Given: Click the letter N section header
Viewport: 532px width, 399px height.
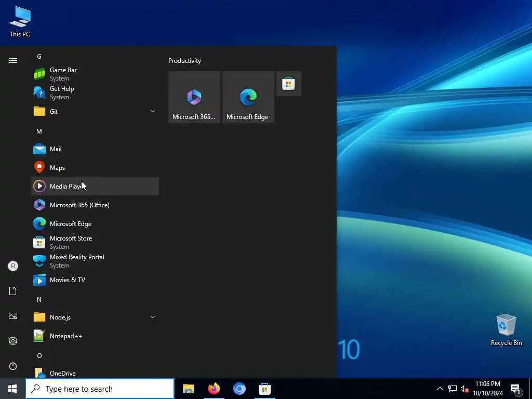Looking at the screenshot, I should [x=39, y=300].
